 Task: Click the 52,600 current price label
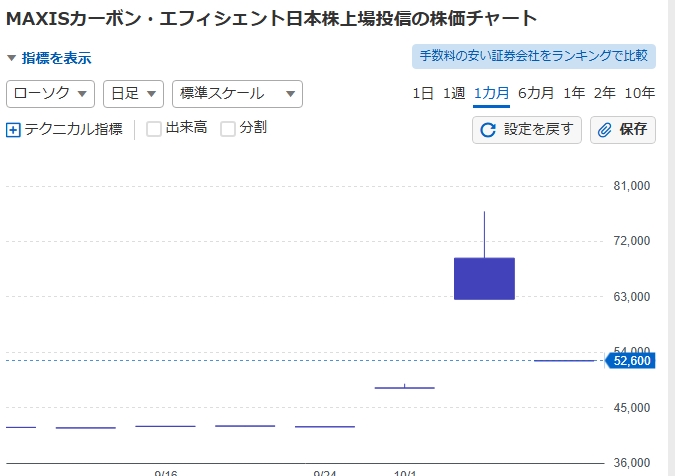(631, 361)
